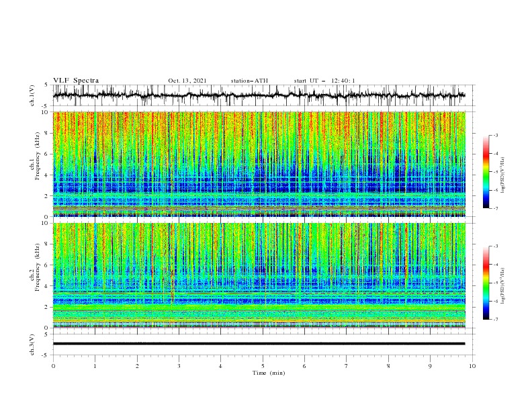Screen dimensions: 532x411
Task: Click time axis tick label "7"
Action: pos(347,366)
